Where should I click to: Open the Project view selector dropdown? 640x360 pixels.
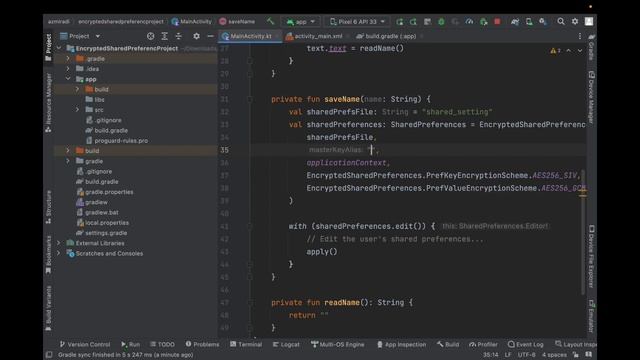pyautogui.click(x=80, y=36)
